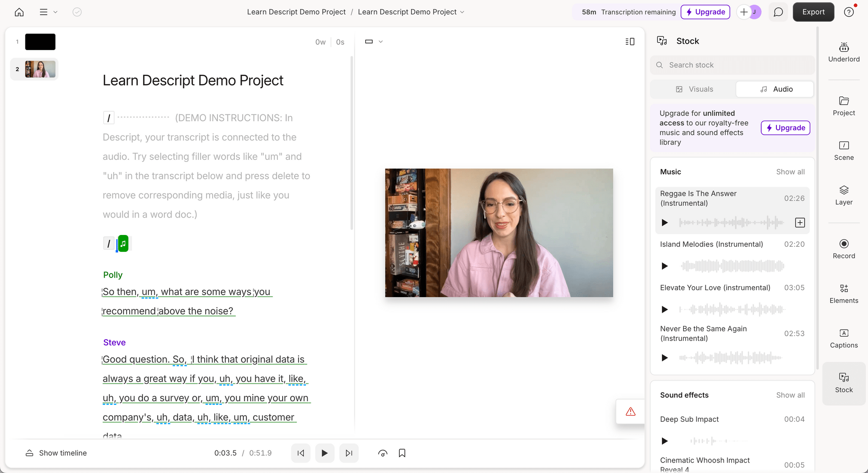Skip to previous scene

[x=301, y=453]
